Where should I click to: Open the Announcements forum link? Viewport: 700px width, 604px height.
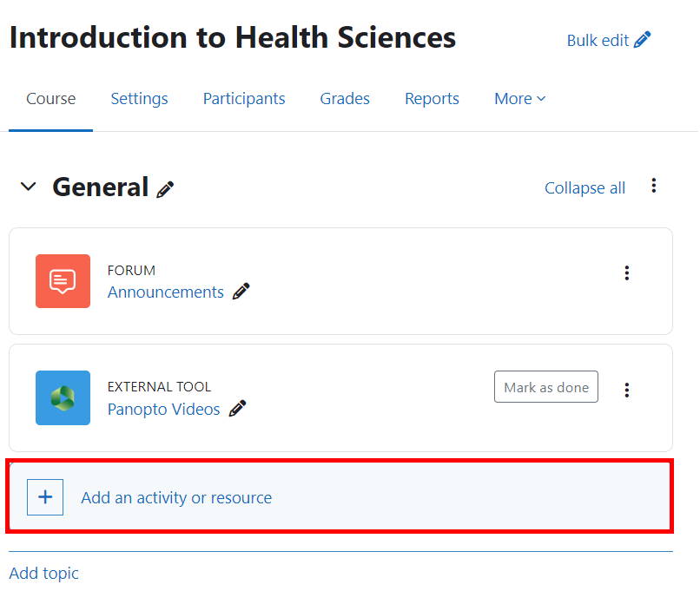[x=165, y=292]
